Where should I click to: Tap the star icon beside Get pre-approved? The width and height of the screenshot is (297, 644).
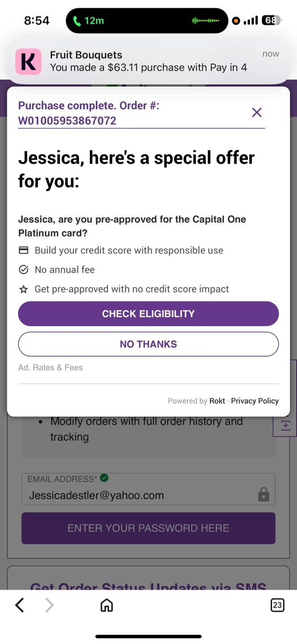pos(24,289)
